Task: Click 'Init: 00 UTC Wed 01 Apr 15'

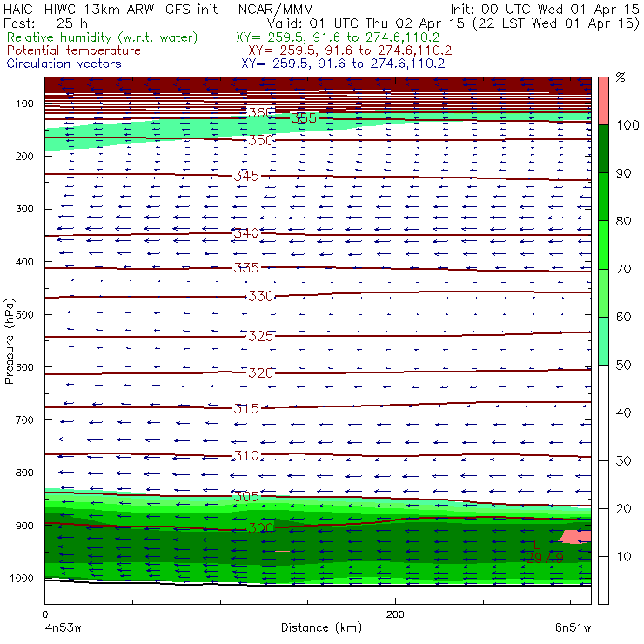Action: pos(545,10)
